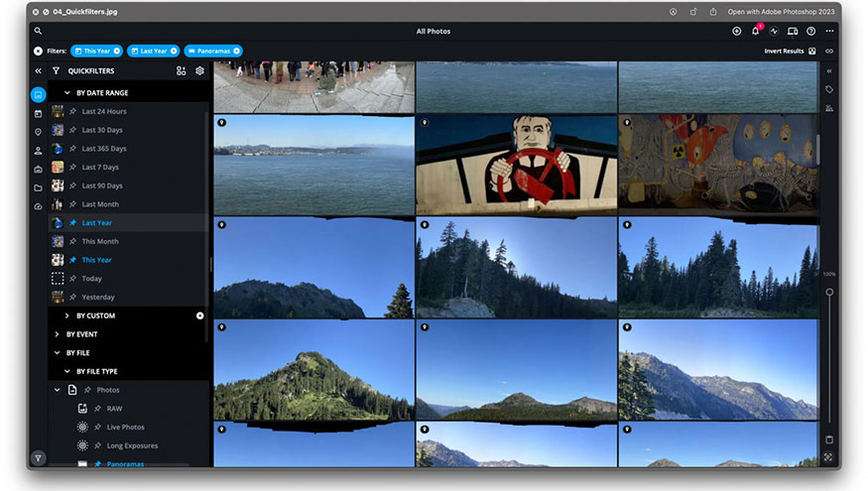This screenshot has height=491, width=868.
Task: Open the folders sidebar icon
Action: (38, 187)
